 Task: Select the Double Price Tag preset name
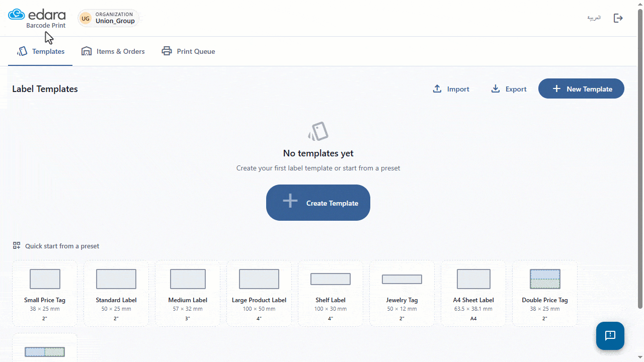[x=545, y=300]
